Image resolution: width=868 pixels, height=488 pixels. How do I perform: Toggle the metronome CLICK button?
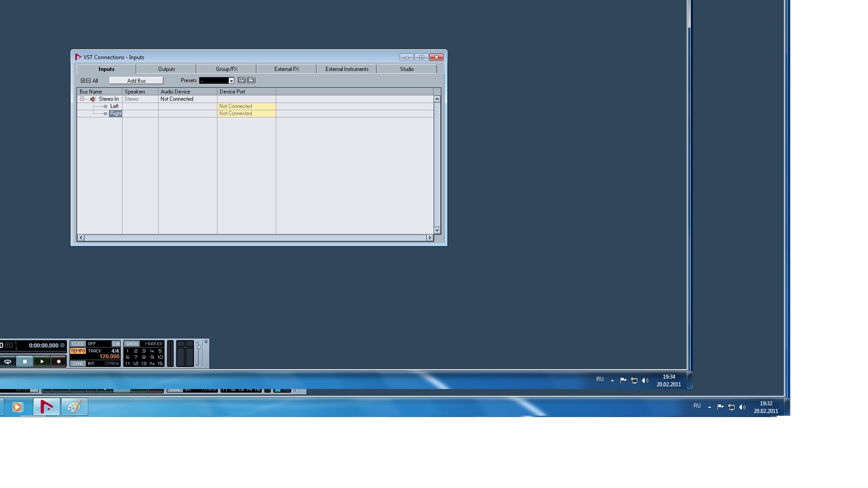pyautogui.click(x=78, y=344)
